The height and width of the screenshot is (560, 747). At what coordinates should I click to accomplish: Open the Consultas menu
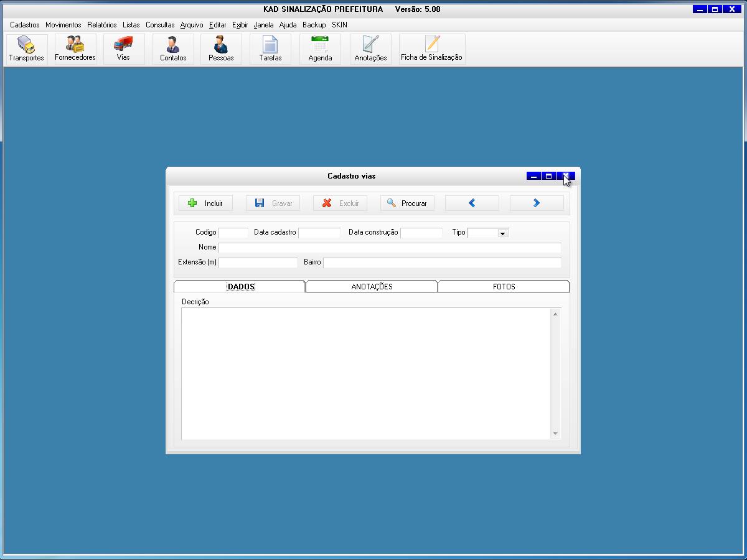pyautogui.click(x=160, y=25)
